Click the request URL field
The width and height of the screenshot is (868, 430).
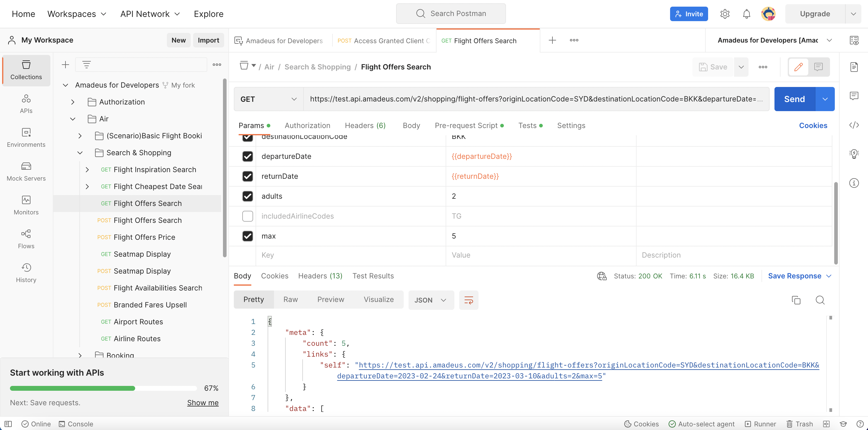536,99
